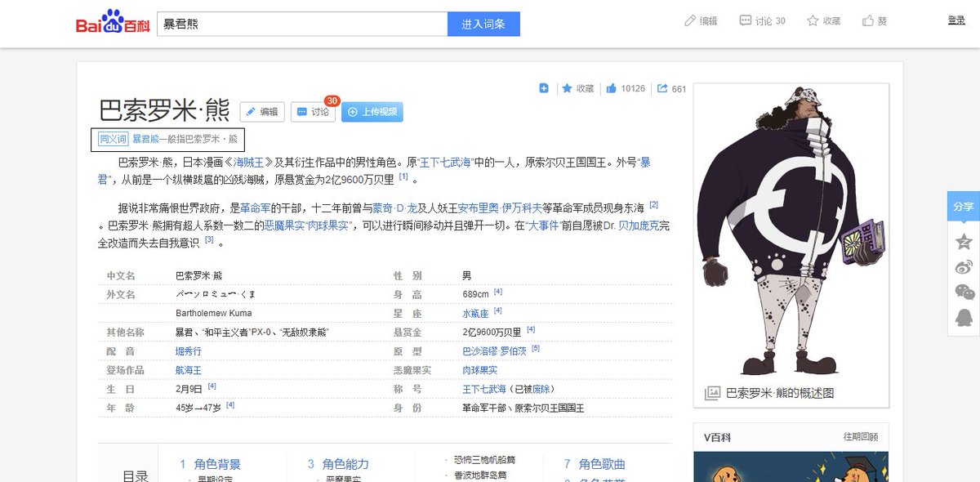Like the article with thumbs-up 10126
Image resolution: width=980 pixels, height=482 pixels.
[626, 88]
